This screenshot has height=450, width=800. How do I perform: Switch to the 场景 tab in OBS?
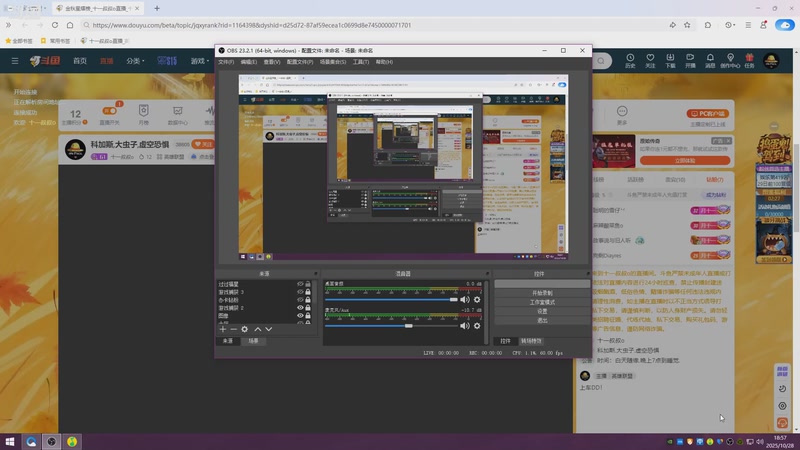(253, 341)
